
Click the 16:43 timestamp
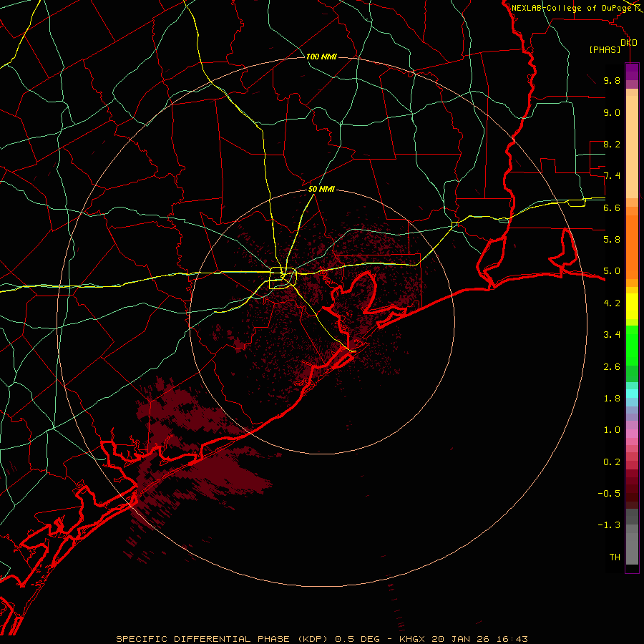[x=512, y=639]
